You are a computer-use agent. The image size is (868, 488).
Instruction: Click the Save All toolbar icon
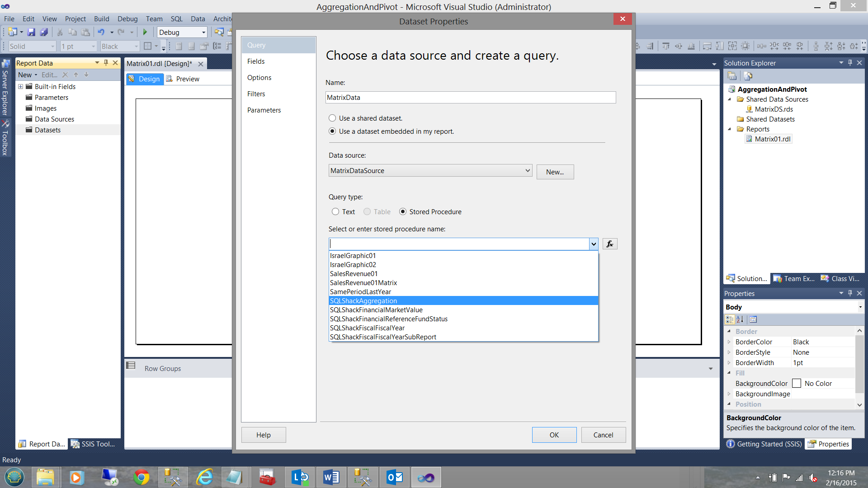point(44,32)
